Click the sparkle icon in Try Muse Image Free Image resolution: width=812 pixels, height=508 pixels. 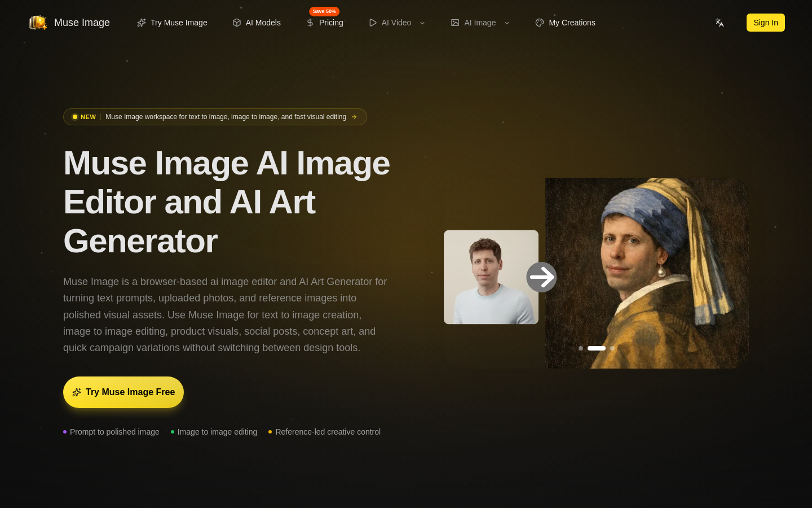pos(77,392)
